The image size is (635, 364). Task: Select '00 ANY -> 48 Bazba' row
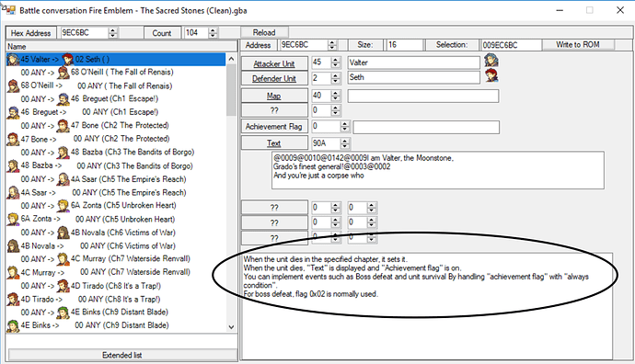[116, 153]
